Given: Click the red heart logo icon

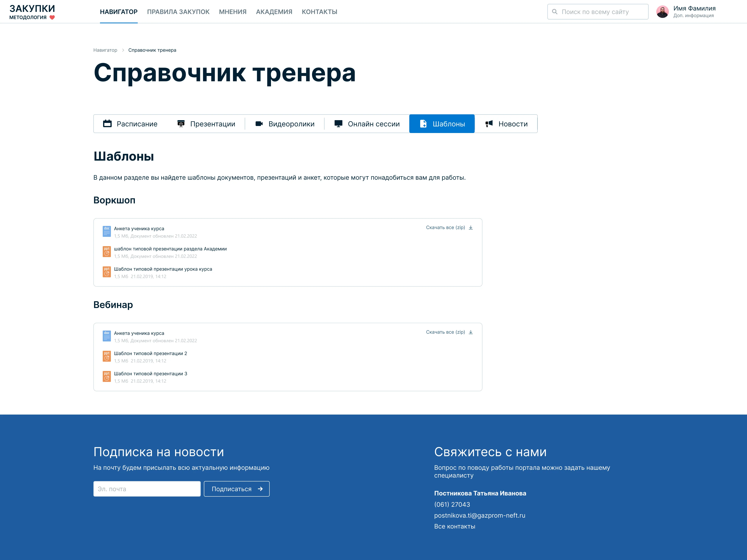Looking at the screenshot, I should click(52, 17).
